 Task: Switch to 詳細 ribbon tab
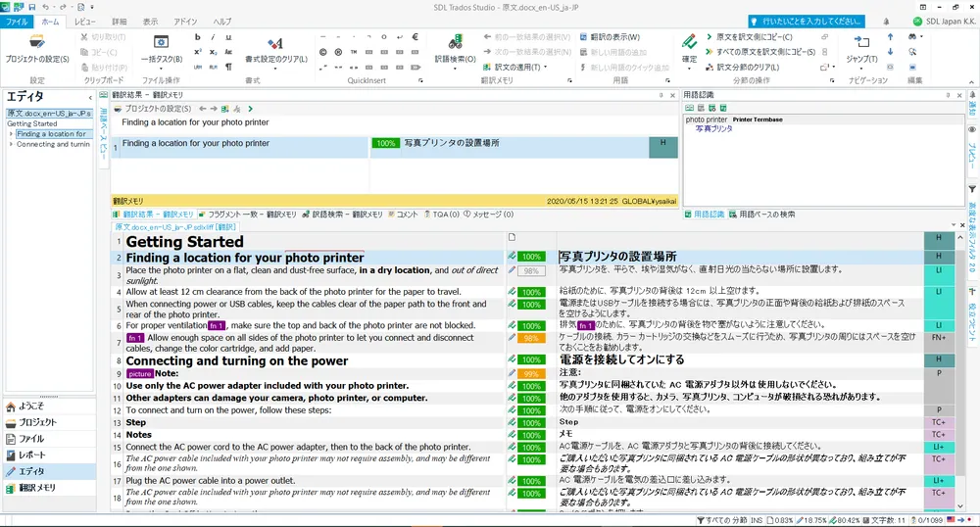[x=120, y=22]
